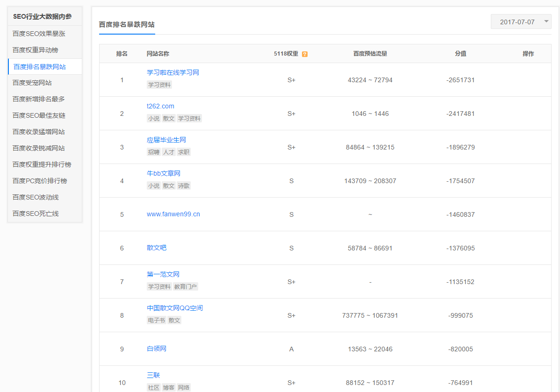
Task: Click the 博客 tag under 三联
Action: point(169,387)
